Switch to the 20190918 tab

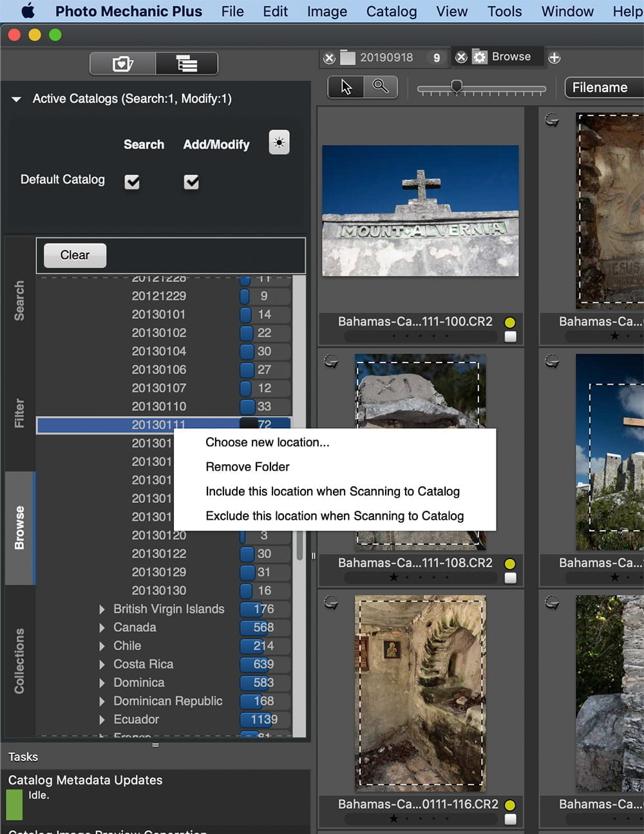386,57
